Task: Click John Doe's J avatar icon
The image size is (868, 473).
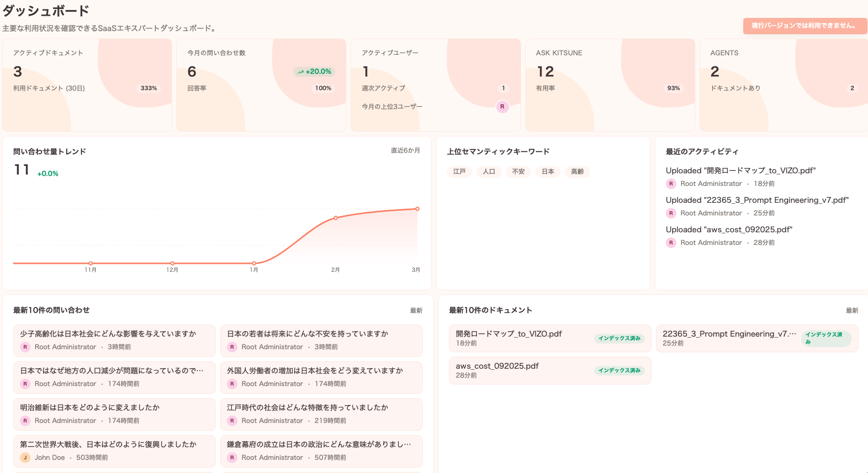Action: 25,458
